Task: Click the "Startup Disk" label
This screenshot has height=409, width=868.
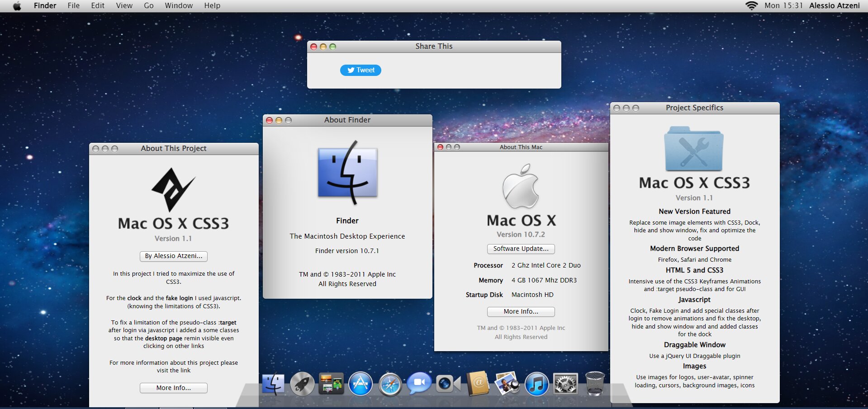Action: [484, 295]
